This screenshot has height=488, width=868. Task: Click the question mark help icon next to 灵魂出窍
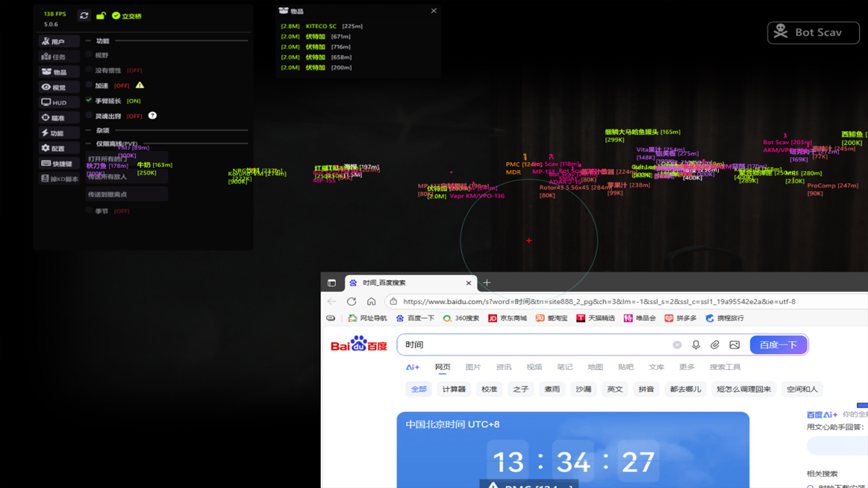(x=152, y=116)
